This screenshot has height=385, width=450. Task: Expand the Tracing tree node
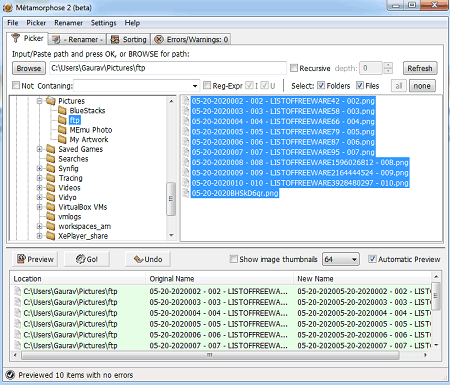[x=39, y=178]
